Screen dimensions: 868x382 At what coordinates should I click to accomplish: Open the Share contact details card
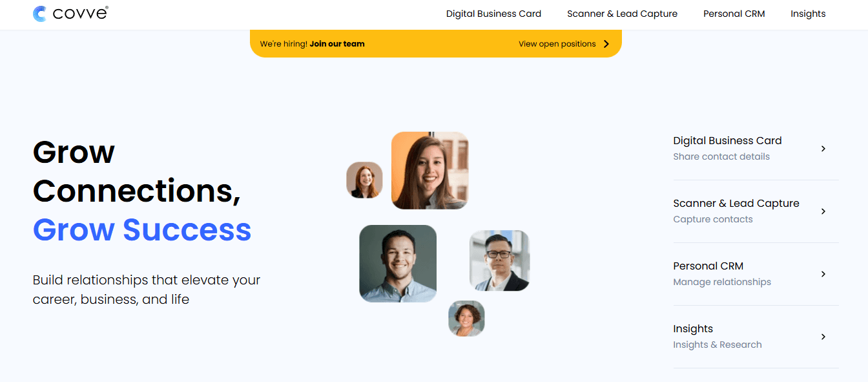click(756, 149)
